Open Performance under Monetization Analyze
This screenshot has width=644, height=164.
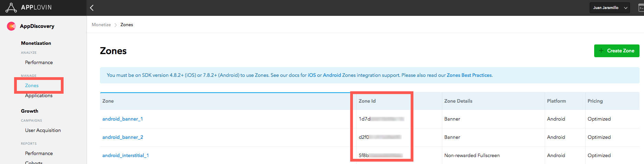(39, 62)
